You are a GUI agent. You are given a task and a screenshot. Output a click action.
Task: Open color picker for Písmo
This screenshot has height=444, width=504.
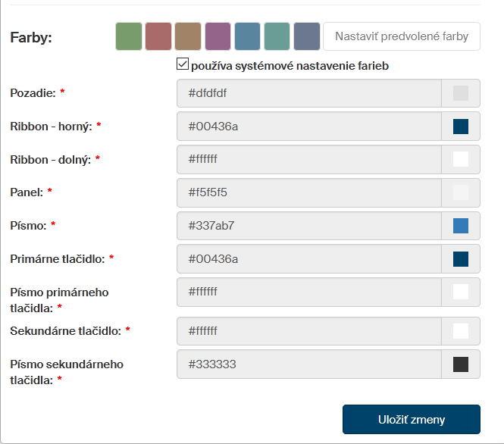pos(460,226)
